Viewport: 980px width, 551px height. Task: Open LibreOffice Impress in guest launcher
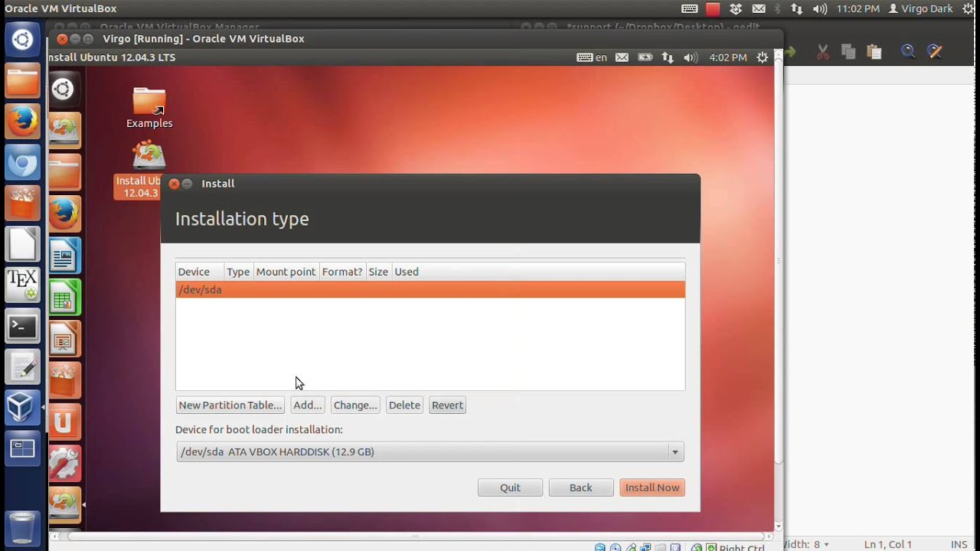(64, 339)
